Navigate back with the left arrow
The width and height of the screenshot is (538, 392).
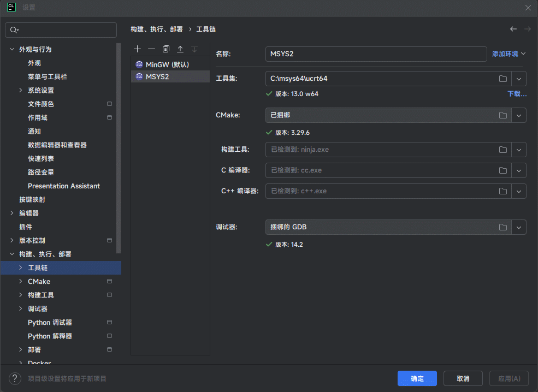(x=513, y=29)
